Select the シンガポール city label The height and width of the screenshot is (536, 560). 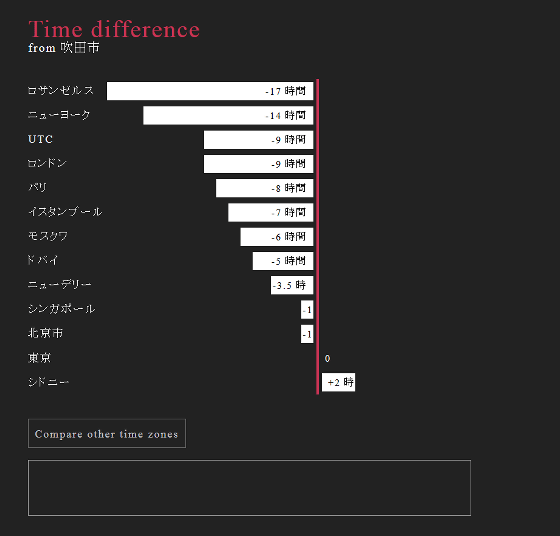click(61, 309)
